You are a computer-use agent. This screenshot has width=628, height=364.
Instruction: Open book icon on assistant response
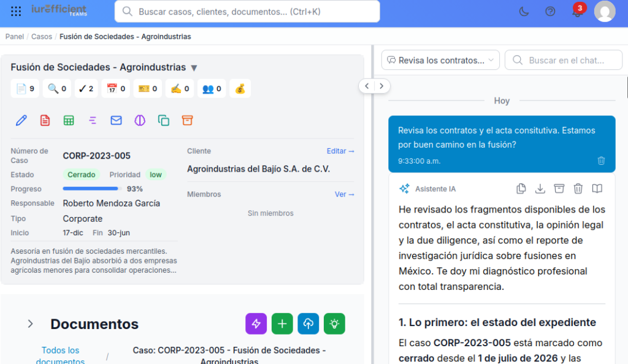tap(597, 188)
